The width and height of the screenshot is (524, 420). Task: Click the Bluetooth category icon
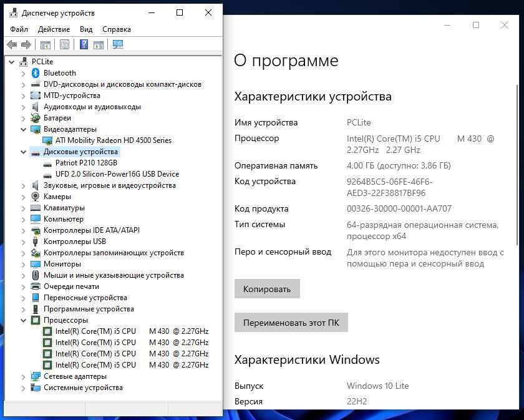click(36, 73)
